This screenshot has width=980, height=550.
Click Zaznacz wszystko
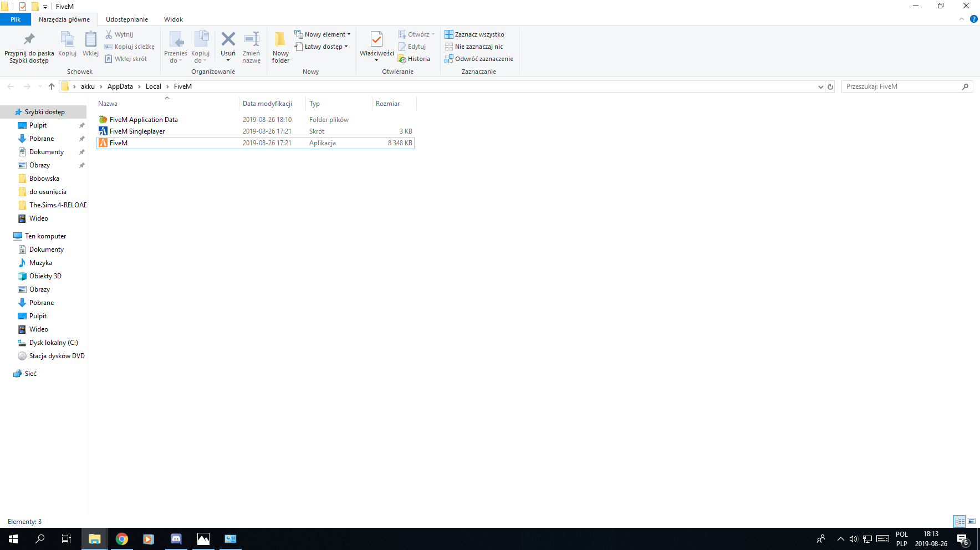click(474, 34)
